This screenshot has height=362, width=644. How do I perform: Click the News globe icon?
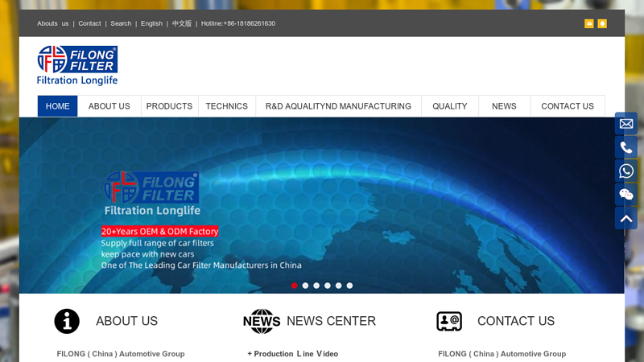pyautogui.click(x=262, y=321)
